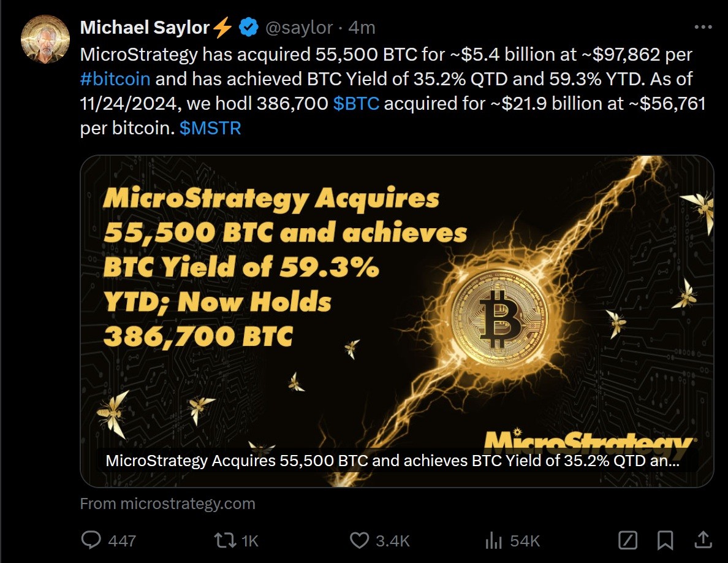Click the 3.4K likes count

[x=393, y=541]
